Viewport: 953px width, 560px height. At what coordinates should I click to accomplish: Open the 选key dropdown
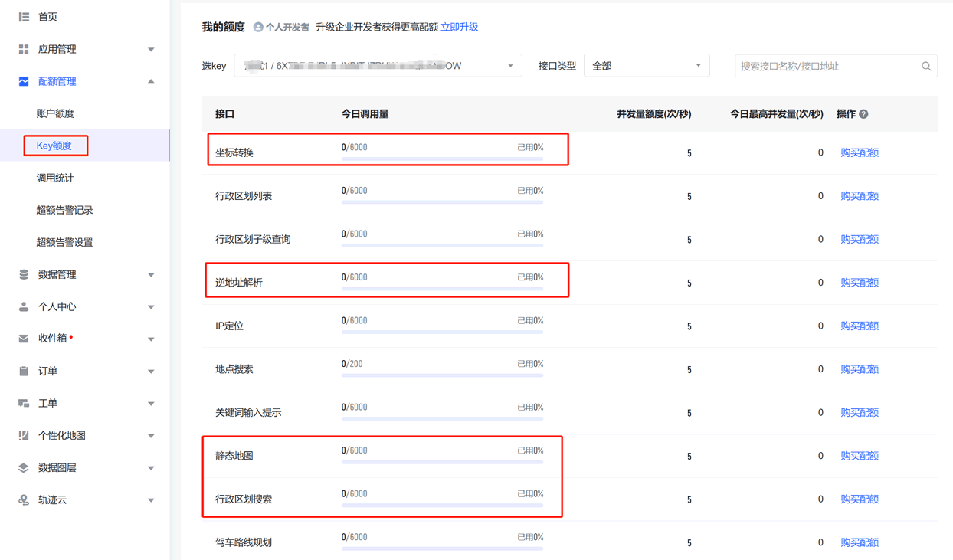(x=378, y=66)
